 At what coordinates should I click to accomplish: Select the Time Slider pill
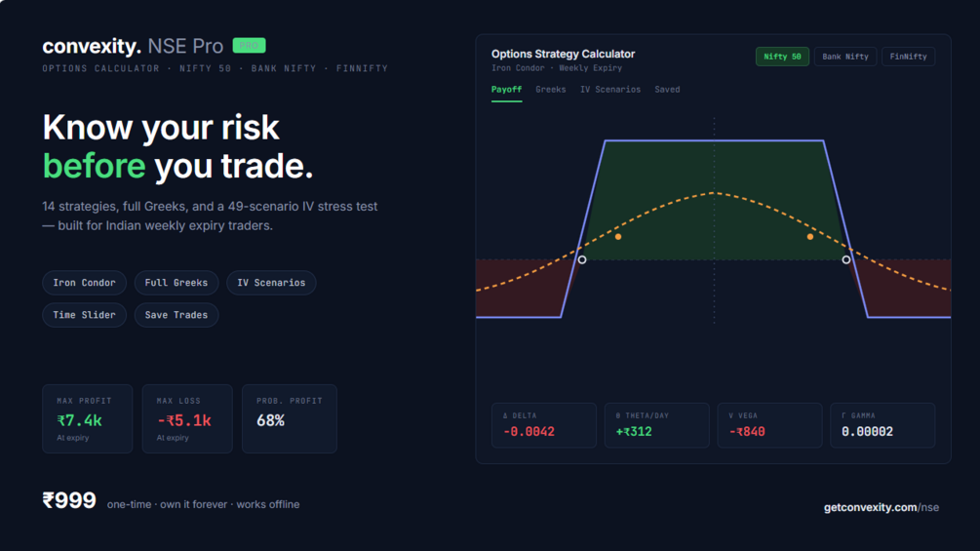point(85,315)
